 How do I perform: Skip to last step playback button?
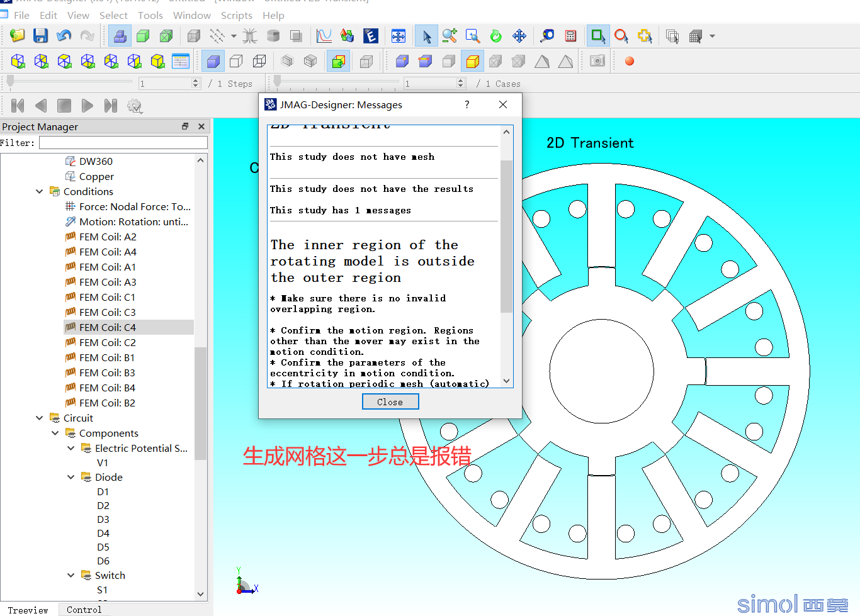click(x=111, y=106)
